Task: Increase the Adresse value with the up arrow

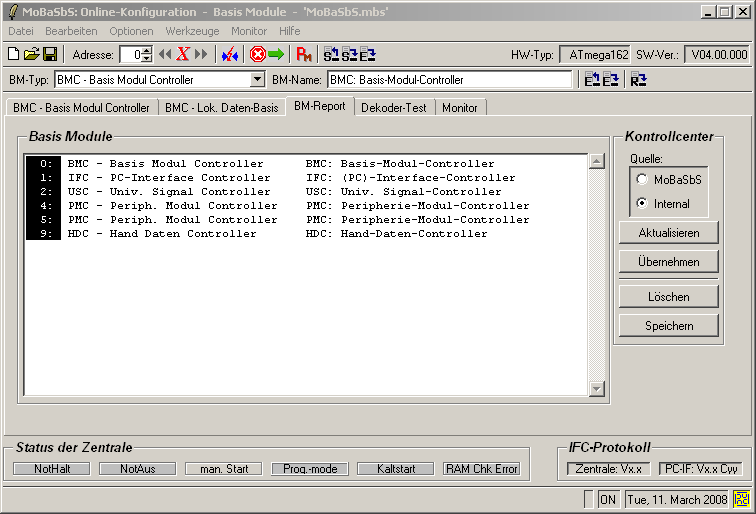Action: [x=148, y=51]
